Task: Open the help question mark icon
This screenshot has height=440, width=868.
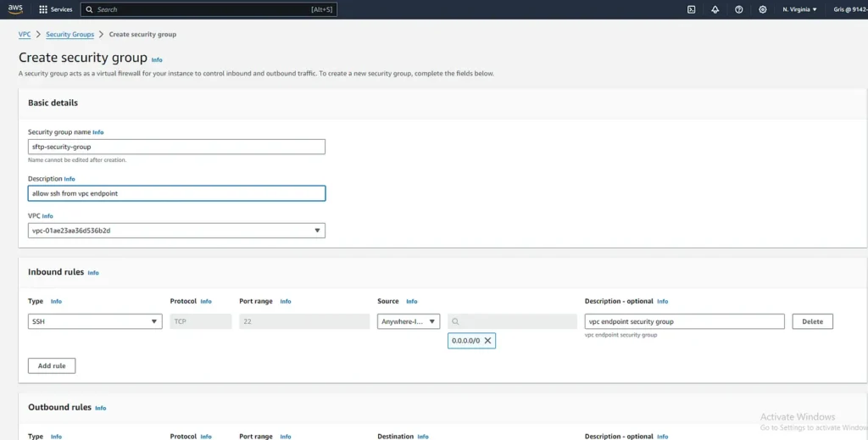Action: pos(739,9)
